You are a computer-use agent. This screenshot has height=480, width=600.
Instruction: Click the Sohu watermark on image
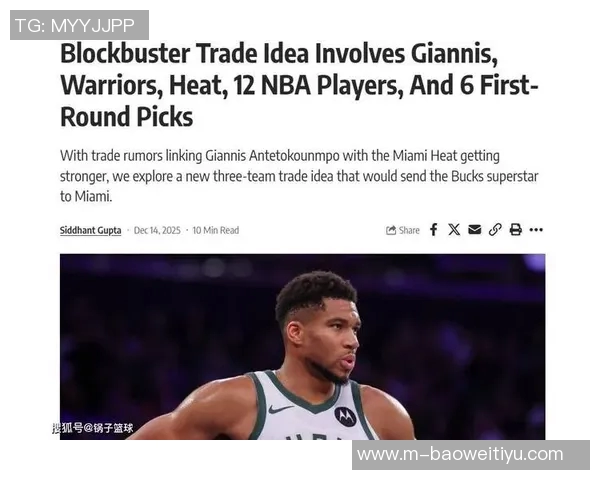pyautogui.click(x=93, y=428)
